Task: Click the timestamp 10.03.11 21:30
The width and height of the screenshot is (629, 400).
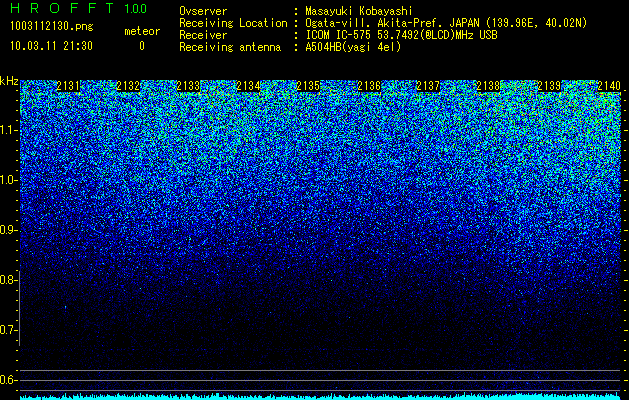Action: pos(51,46)
